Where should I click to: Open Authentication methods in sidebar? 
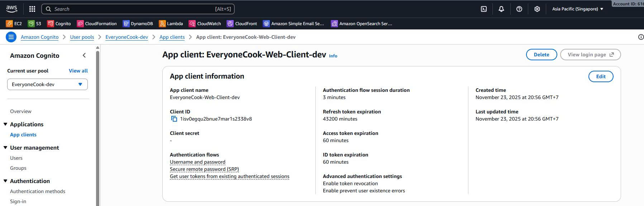tap(38, 191)
